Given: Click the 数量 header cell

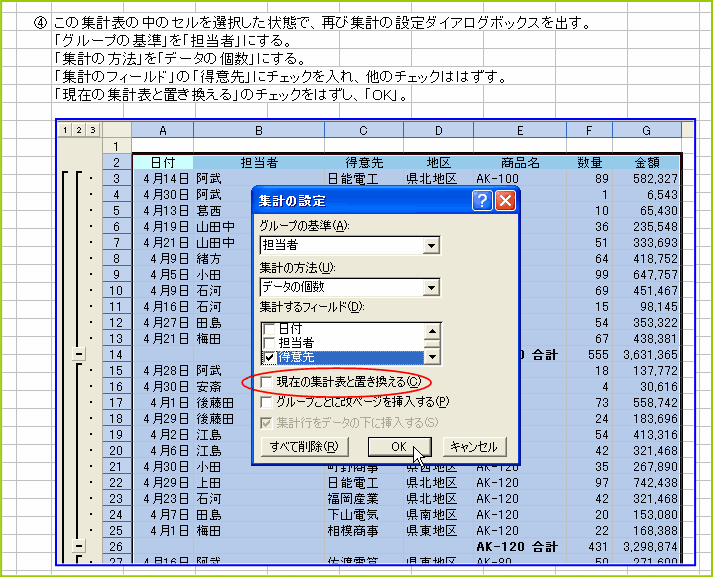Looking at the screenshot, I should [x=589, y=162].
